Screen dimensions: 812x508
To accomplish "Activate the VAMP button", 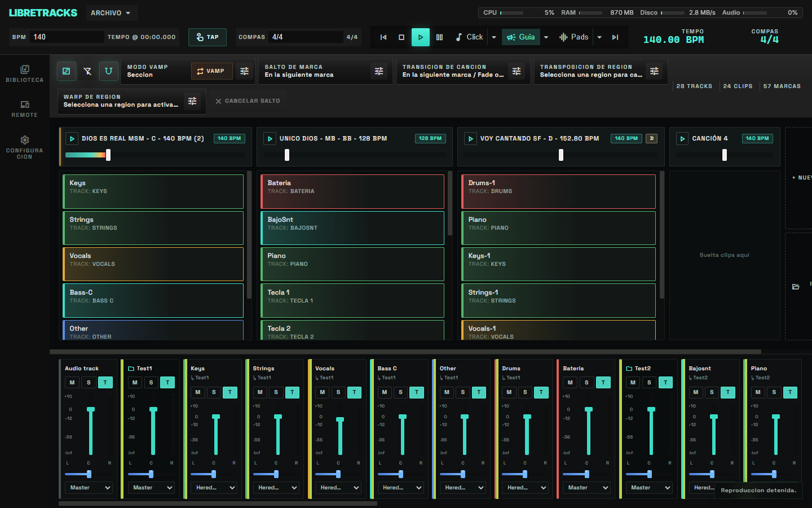I will [211, 71].
